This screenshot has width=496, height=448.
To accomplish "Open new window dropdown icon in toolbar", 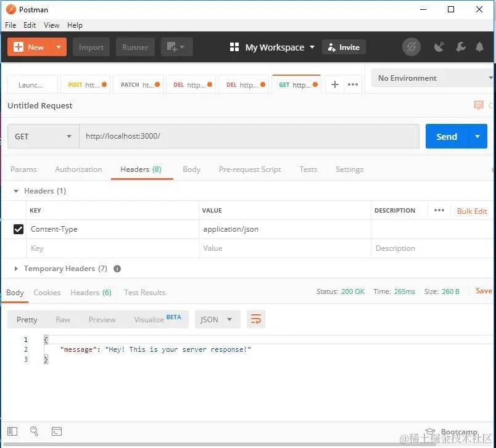I will [176, 47].
